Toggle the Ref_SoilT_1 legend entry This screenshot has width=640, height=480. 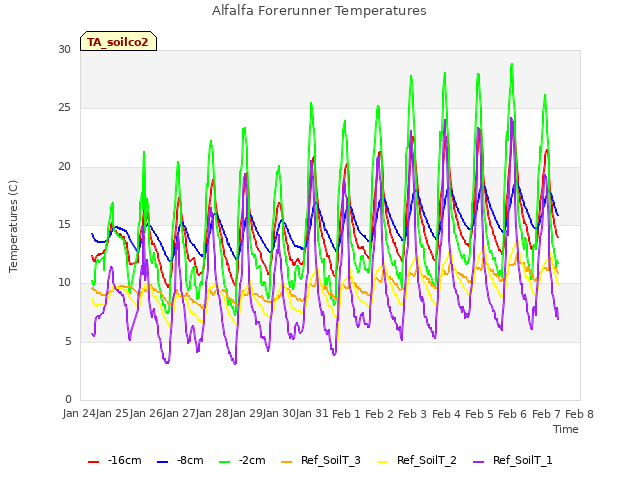pyautogui.click(x=513, y=460)
